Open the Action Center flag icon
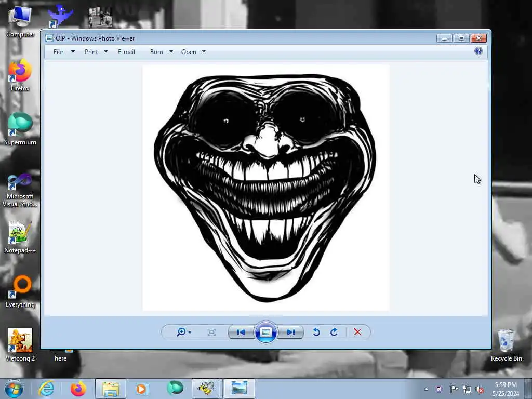 tap(454, 389)
